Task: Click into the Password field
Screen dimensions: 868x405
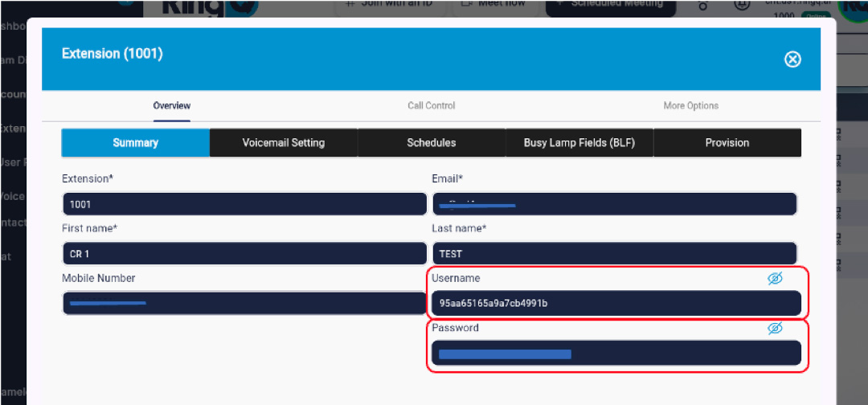Action: point(616,354)
